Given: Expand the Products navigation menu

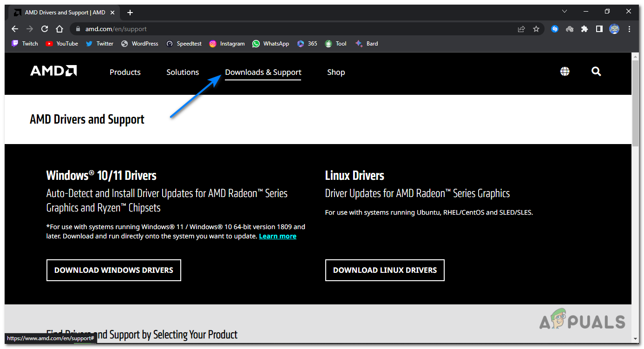Looking at the screenshot, I should tap(125, 72).
